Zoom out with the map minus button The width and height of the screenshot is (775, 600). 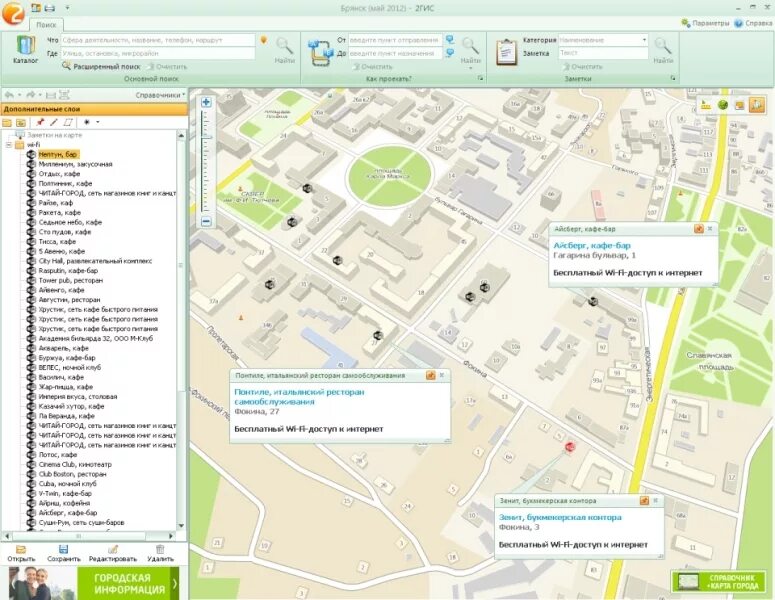(206, 222)
